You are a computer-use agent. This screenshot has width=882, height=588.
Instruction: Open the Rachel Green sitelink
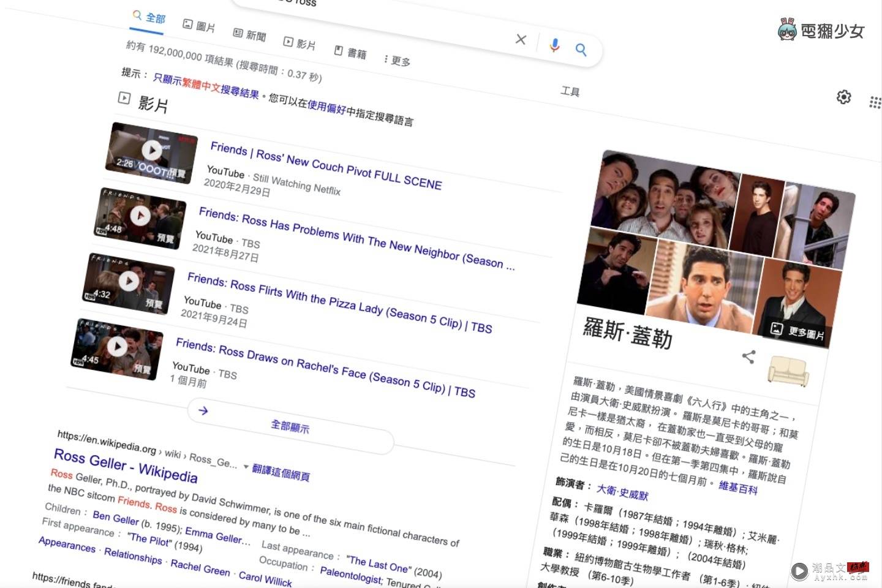click(200, 567)
